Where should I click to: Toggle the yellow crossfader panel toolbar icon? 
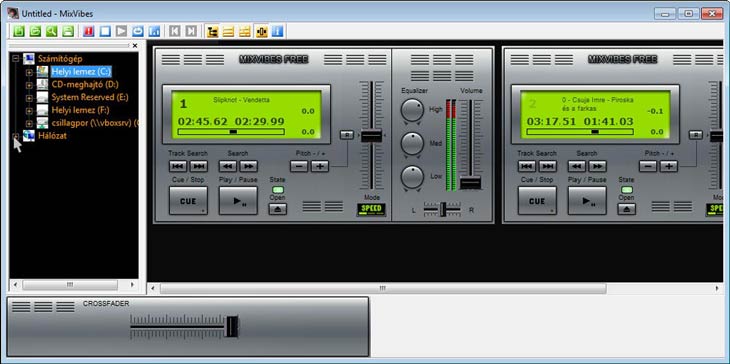click(261, 31)
